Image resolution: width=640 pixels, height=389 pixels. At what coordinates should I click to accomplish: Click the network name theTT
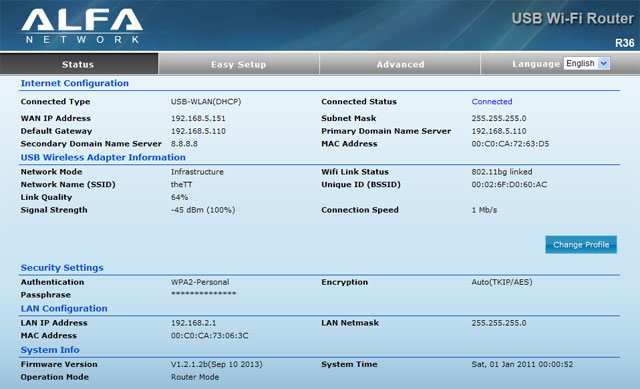pyautogui.click(x=181, y=184)
